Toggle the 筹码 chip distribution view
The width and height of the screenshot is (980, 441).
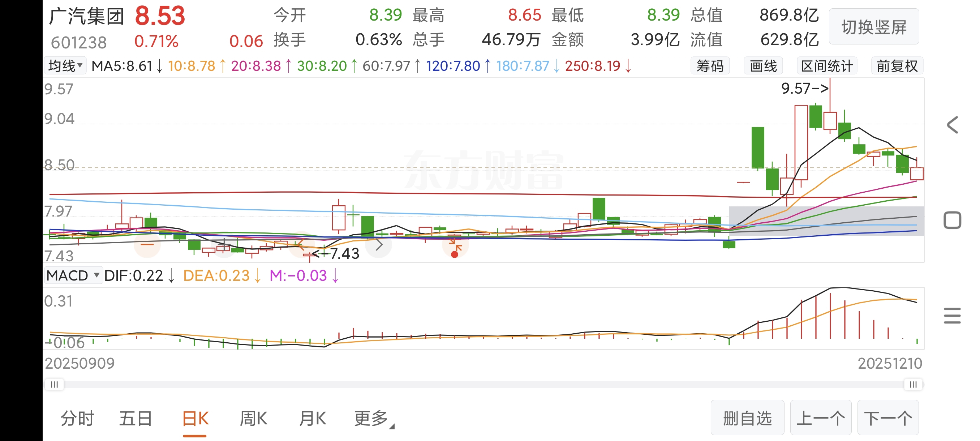pyautogui.click(x=710, y=66)
